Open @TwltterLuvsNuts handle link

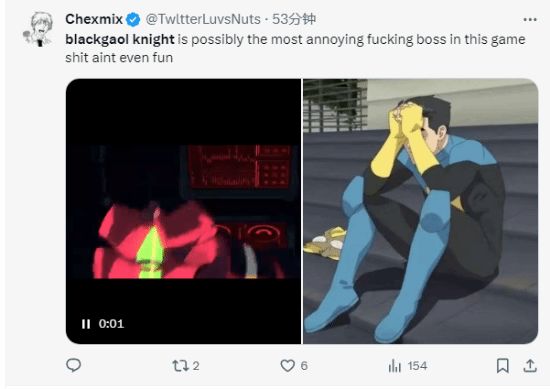click(203, 19)
